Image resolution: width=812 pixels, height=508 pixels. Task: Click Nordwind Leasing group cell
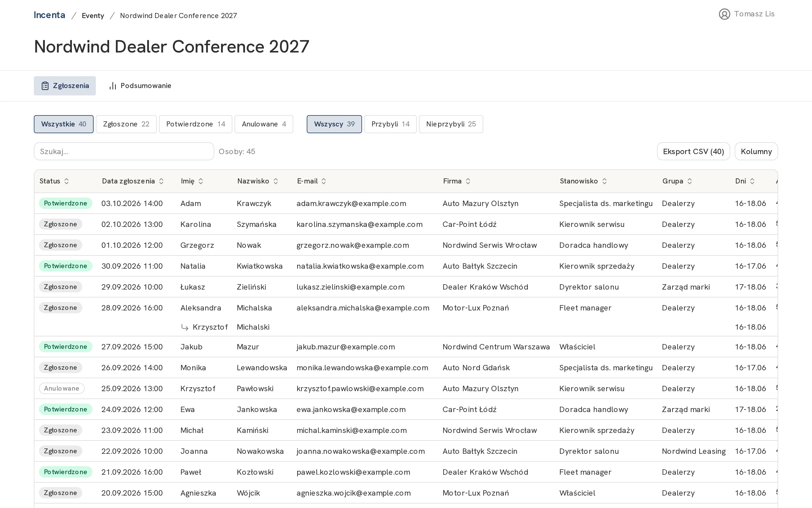tap(694, 451)
